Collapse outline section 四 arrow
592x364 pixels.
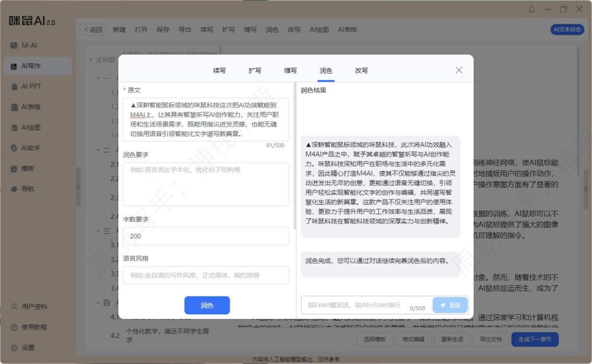pos(98,303)
